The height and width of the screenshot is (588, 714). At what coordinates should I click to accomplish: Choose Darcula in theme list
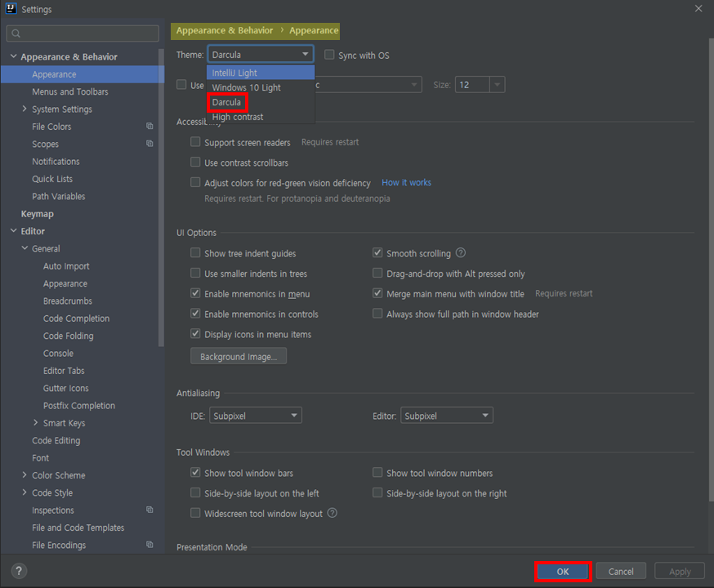(x=261, y=102)
